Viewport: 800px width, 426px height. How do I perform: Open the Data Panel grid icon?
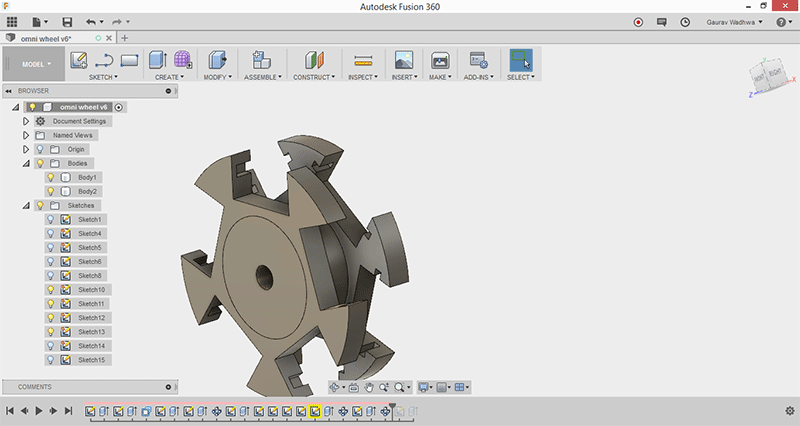(x=12, y=21)
